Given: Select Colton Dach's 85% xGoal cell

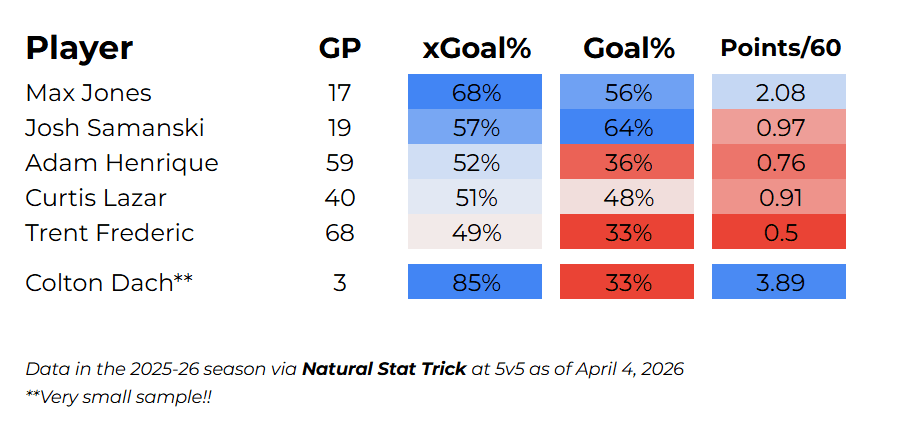Looking at the screenshot, I should tap(475, 282).
